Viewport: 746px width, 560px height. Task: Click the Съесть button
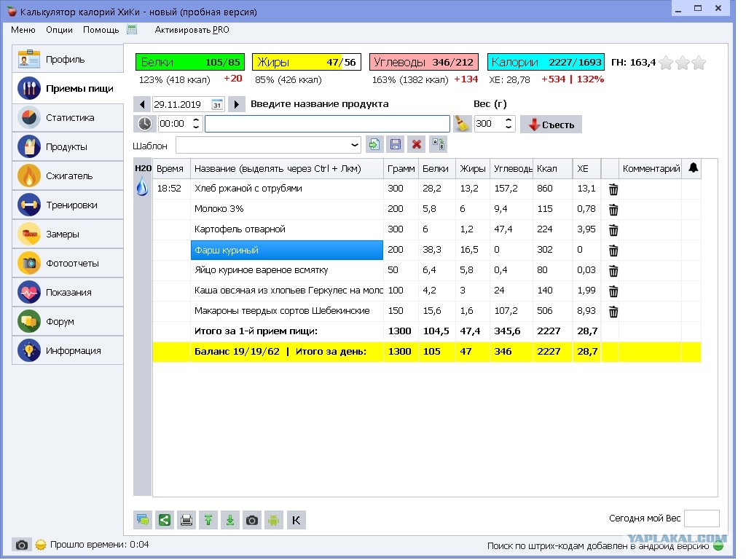[x=551, y=125]
